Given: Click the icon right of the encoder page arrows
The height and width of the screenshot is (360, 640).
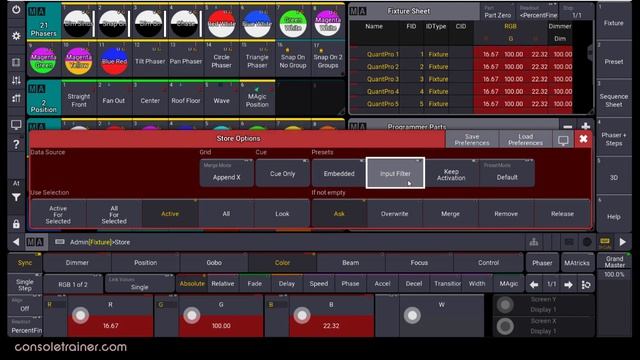Looking at the screenshot, I should coord(586,284).
